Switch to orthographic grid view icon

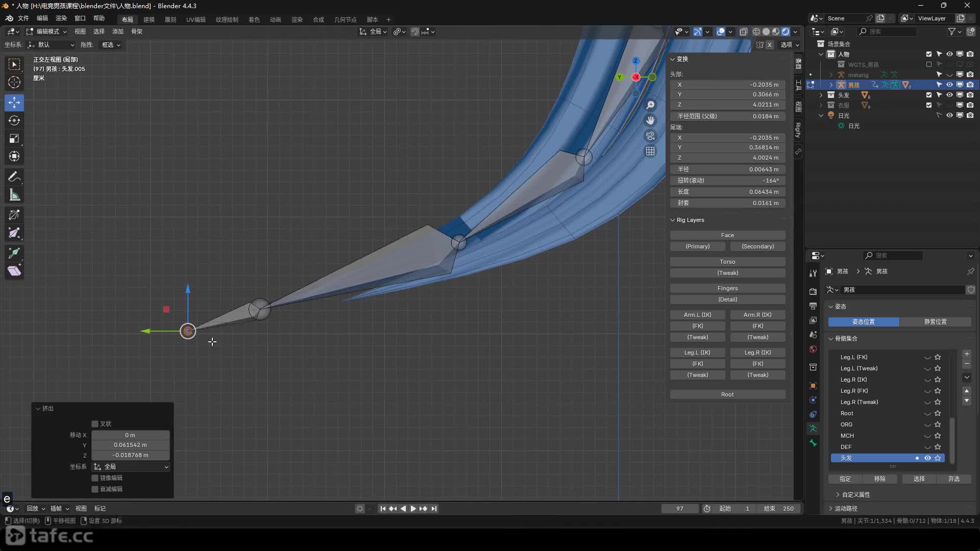click(x=650, y=151)
